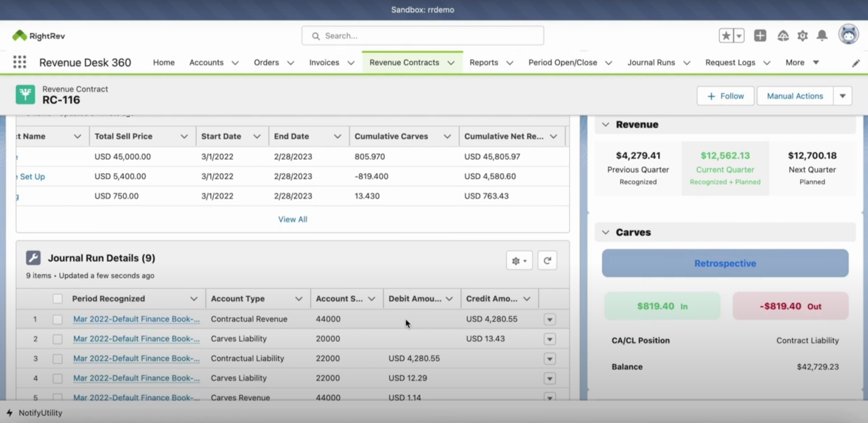Open the Journal Runs tab

click(651, 62)
